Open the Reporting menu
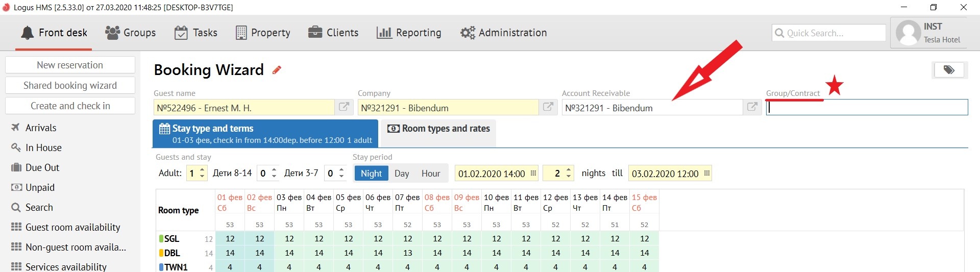The height and width of the screenshot is (272, 980). [x=409, y=33]
